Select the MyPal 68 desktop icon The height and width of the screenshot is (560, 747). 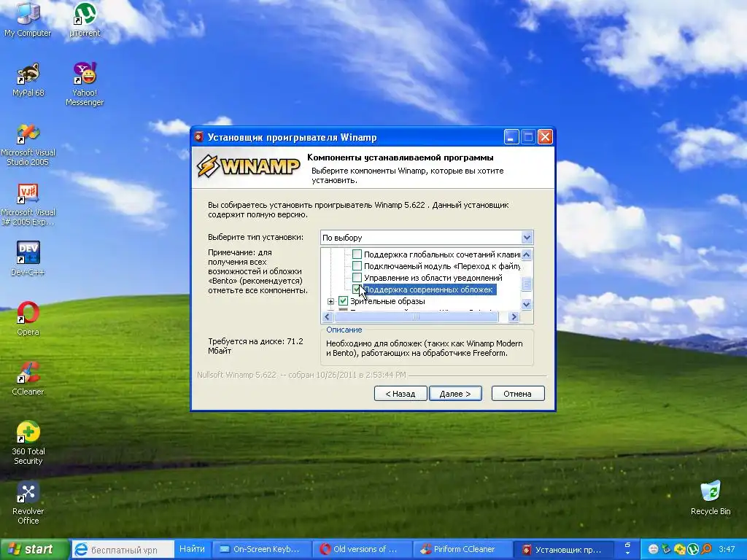point(28,79)
